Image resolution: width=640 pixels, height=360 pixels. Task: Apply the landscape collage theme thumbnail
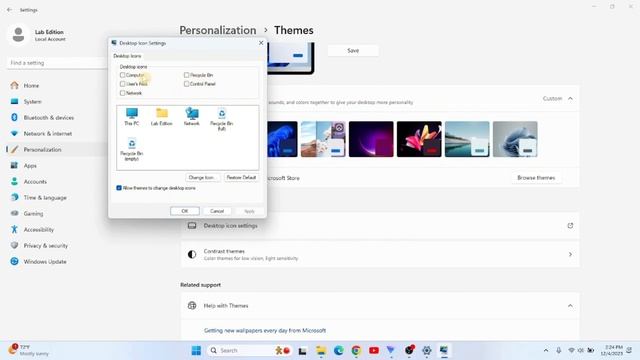[x=323, y=139]
